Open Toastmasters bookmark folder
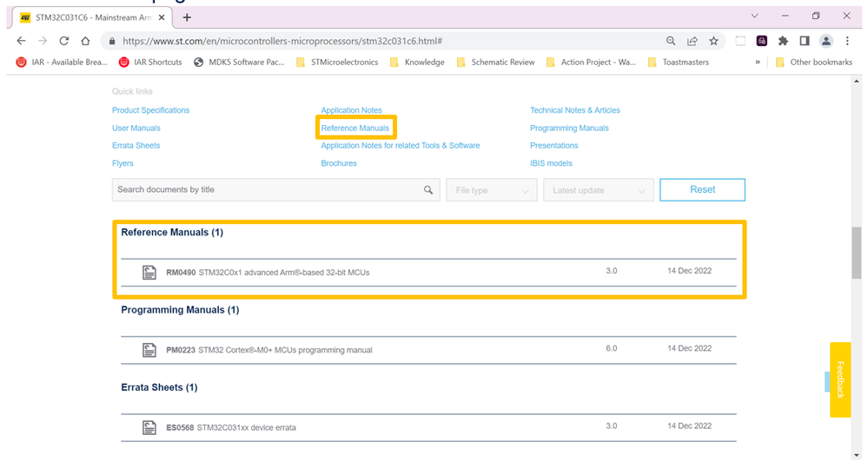This screenshot has height=468, width=868. [x=679, y=62]
